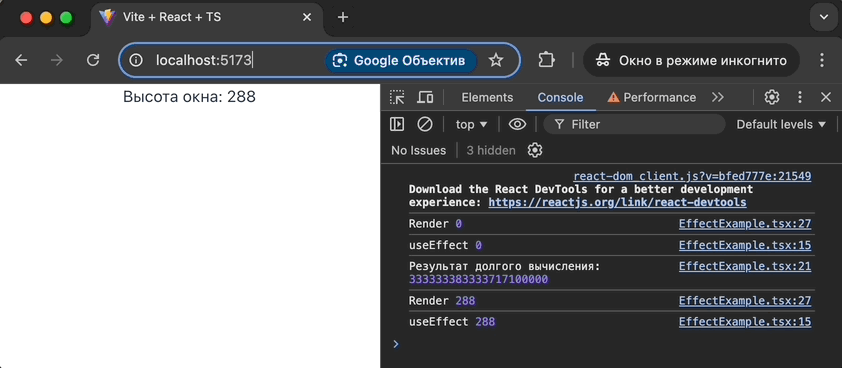Follow the reactjs.org react-devtools link

pyautogui.click(x=617, y=203)
